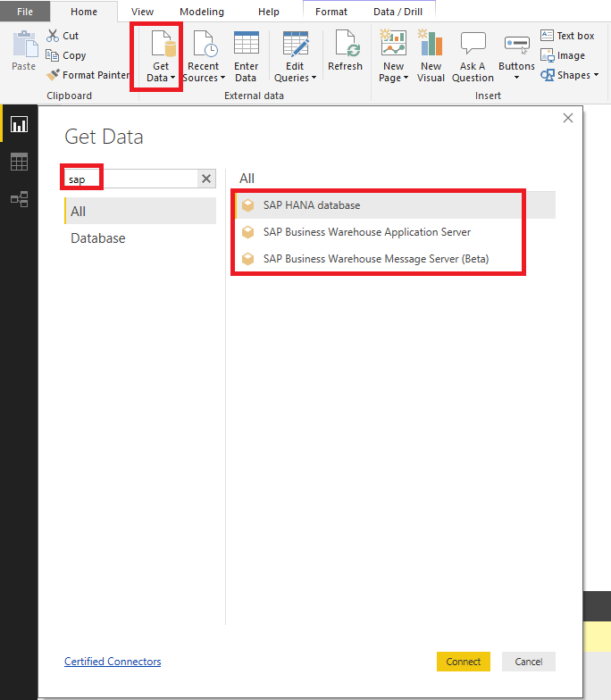Click the Cancel button
611x700 pixels.
529,661
